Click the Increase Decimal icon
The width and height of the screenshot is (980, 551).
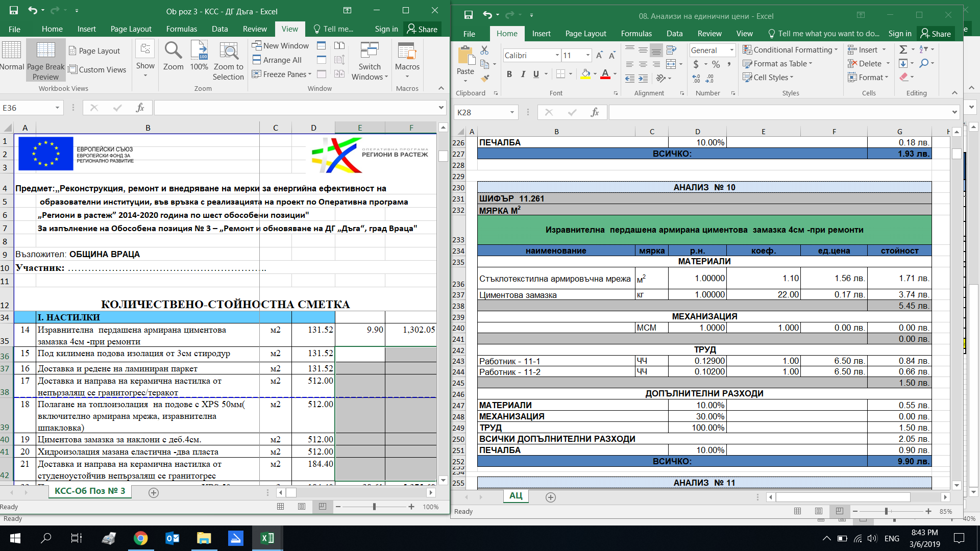coord(696,79)
